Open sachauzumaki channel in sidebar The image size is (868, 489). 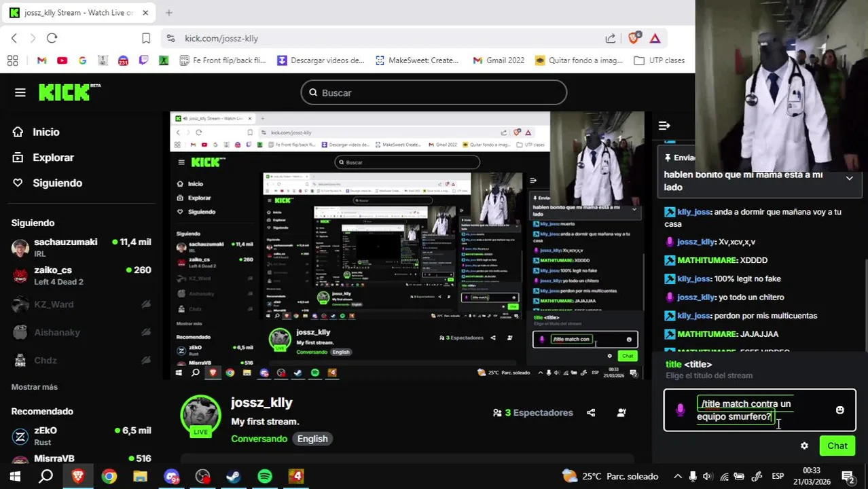(x=81, y=247)
